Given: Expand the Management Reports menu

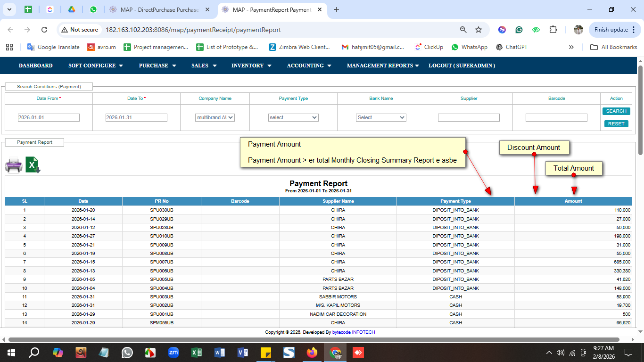Looking at the screenshot, I should tap(383, 66).
